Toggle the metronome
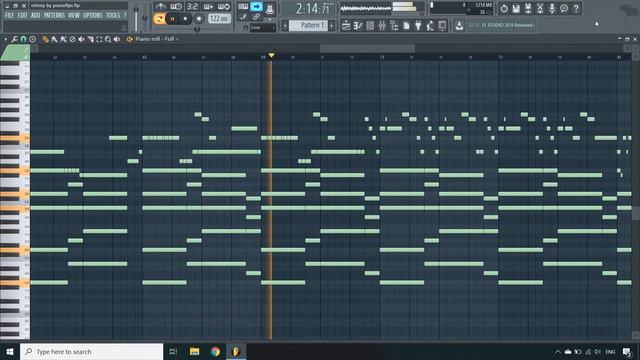The height and width of the screenshot is (360, 640). (161, 7)
